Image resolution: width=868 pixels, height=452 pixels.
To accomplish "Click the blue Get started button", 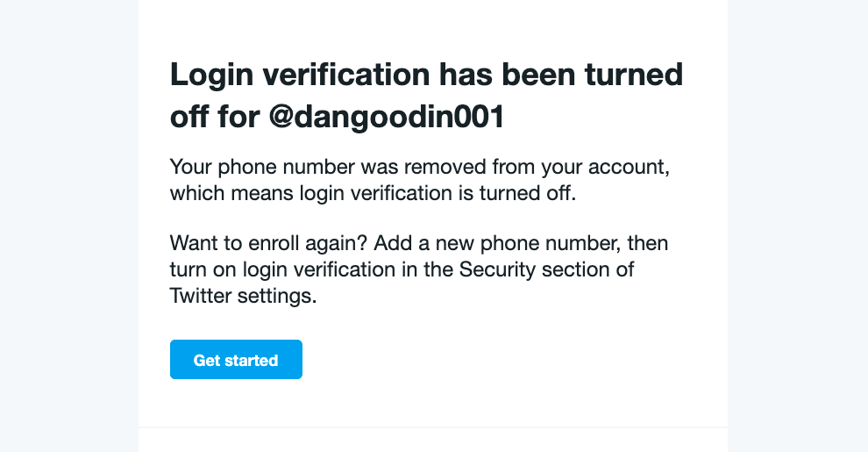I will pyautogui.click(x=236, y=360).
